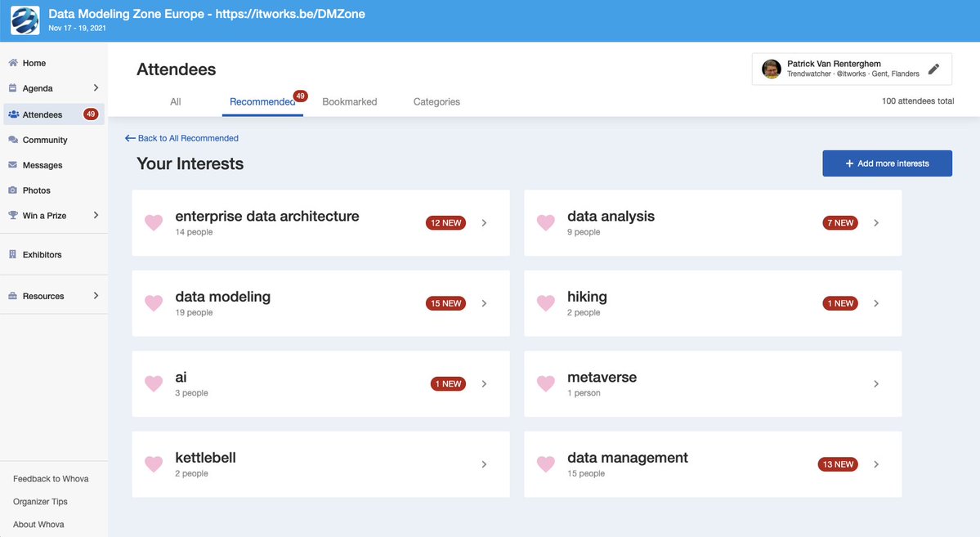
Task: Switch to the Bookmarked tab
Action: [x=349, y=102]
